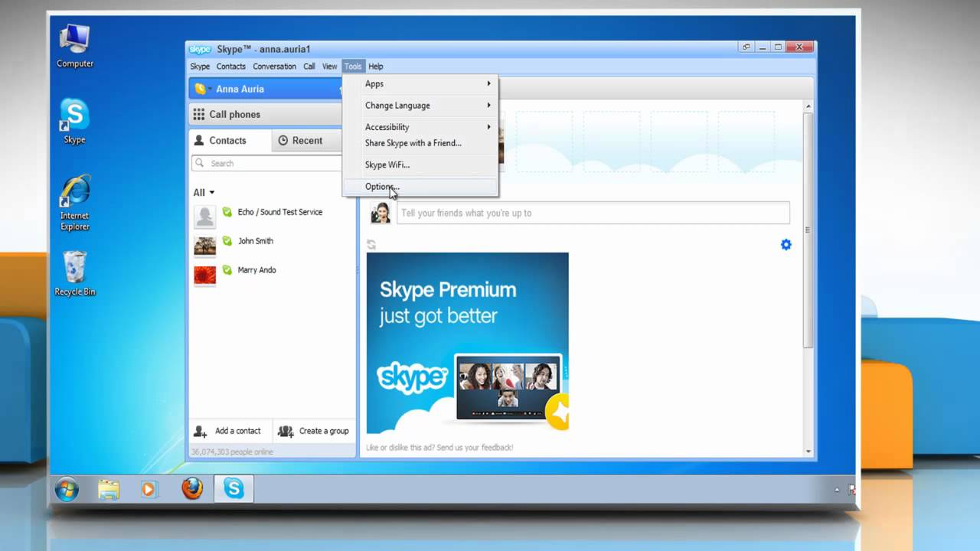
Task: Open Windows Explorer from taskbar
Action: (109, 489)
